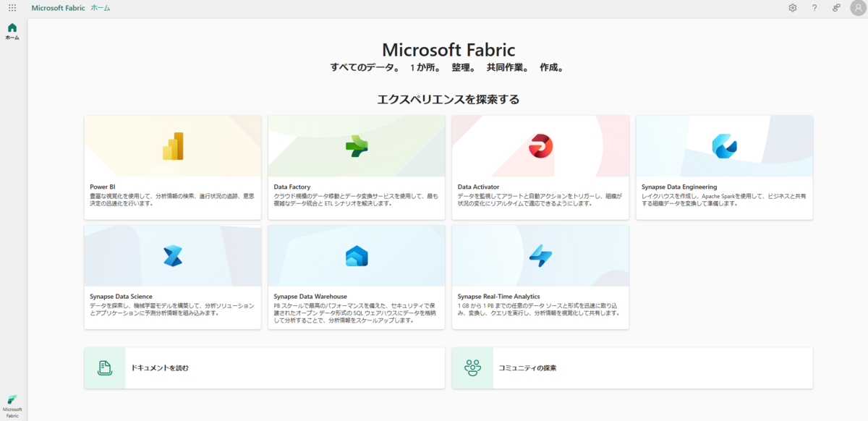Open the user account avatar
The height and width of the screenshot is (421, 868).
pos(858,7)
